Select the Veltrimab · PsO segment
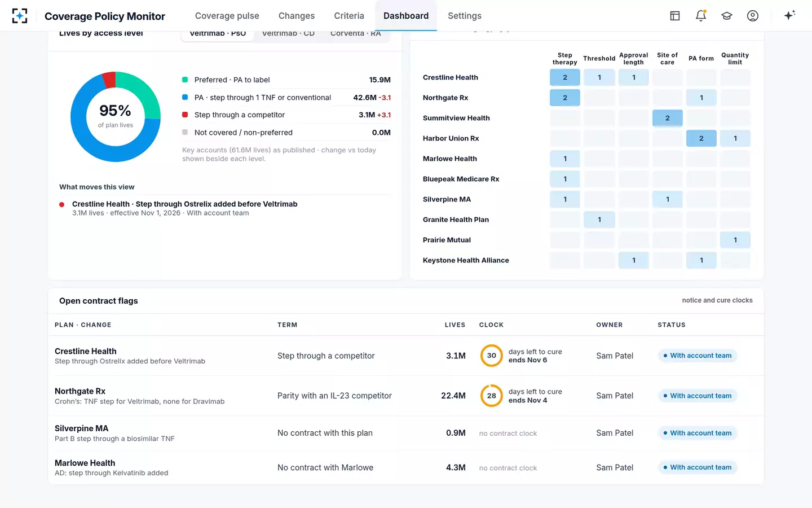812x508 pixels. pyautogui.click(x=218, y=34)
